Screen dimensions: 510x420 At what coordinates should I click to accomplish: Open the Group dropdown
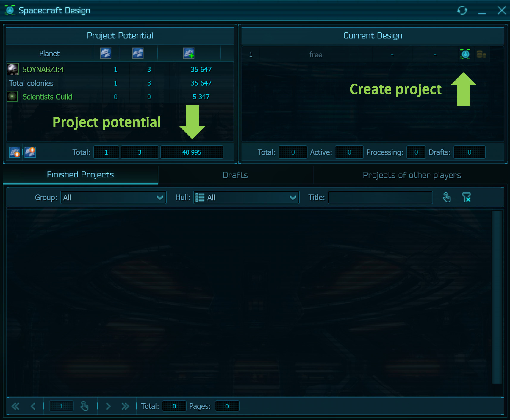(113, 197)
